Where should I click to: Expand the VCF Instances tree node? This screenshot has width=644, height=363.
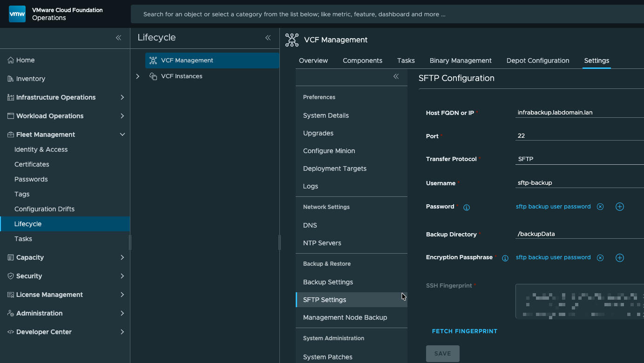pos(138,76)
